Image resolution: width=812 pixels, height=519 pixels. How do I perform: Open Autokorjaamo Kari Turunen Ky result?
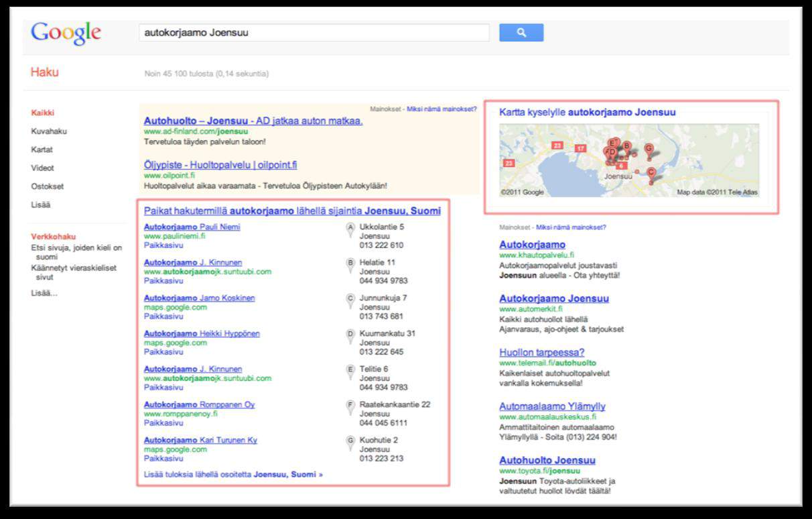pos(200,440)
